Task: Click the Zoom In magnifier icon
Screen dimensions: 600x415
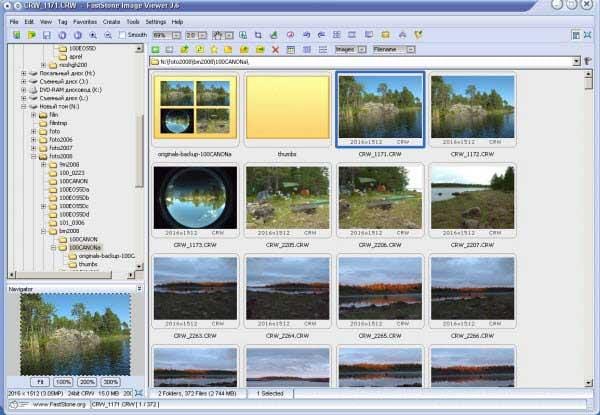Action: (x=93, y=35)
